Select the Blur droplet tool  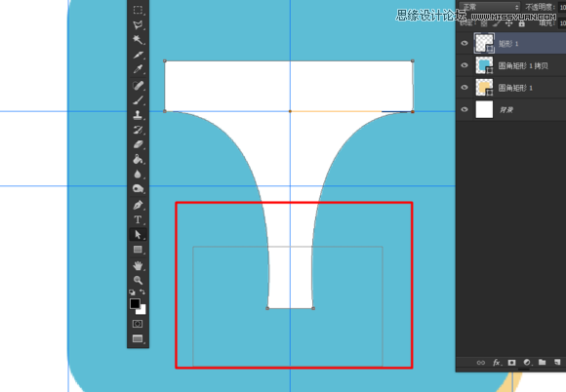tap(138, 175)
